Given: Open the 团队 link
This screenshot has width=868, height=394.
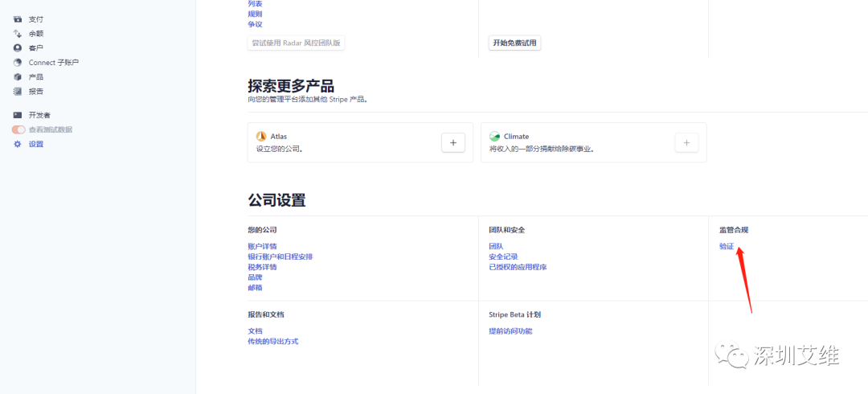Looking at the screenshot, I should point(496,246).
